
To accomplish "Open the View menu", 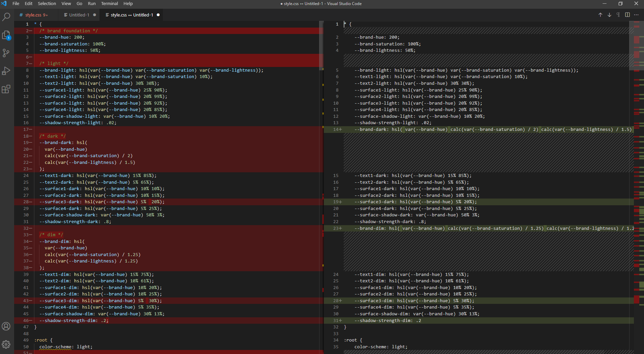I will (x=66, y=3).
